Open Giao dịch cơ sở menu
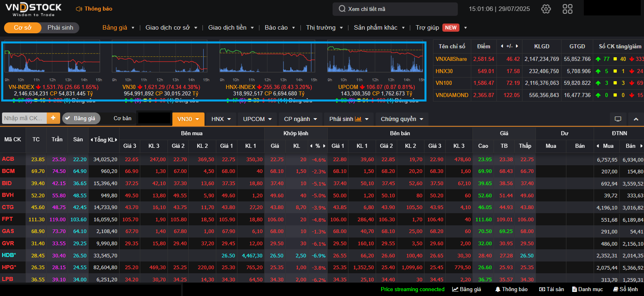The image size is (644, 296). 171,28
